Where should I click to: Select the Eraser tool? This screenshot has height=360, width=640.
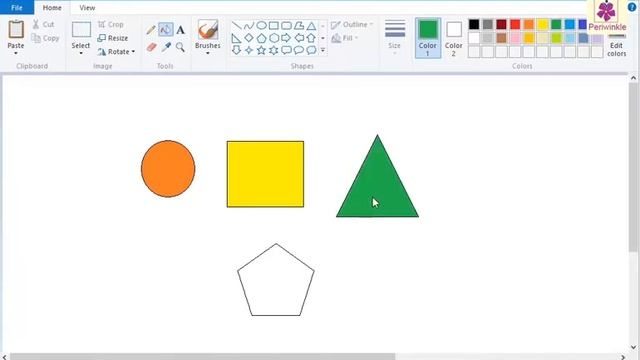pos(151,47)
